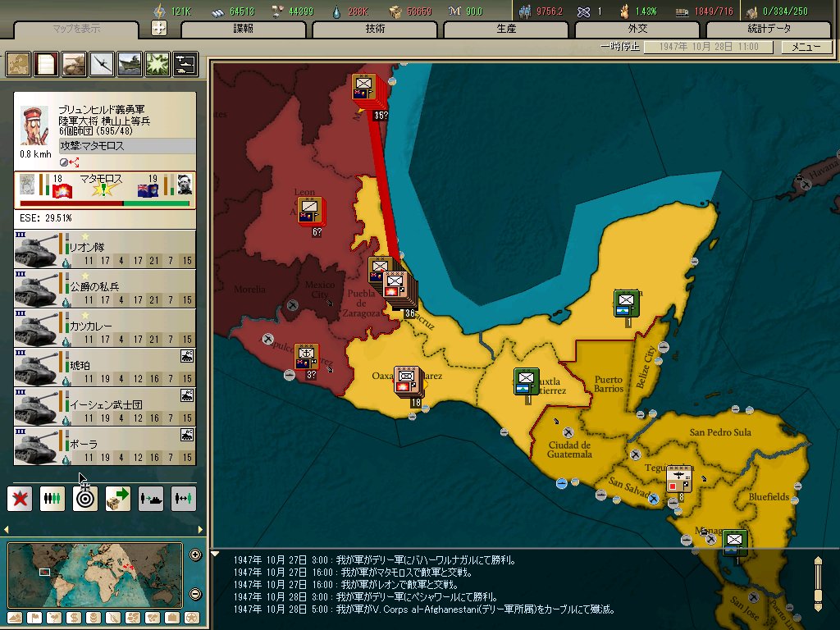Click the load onto ship icon

(151, 498)
